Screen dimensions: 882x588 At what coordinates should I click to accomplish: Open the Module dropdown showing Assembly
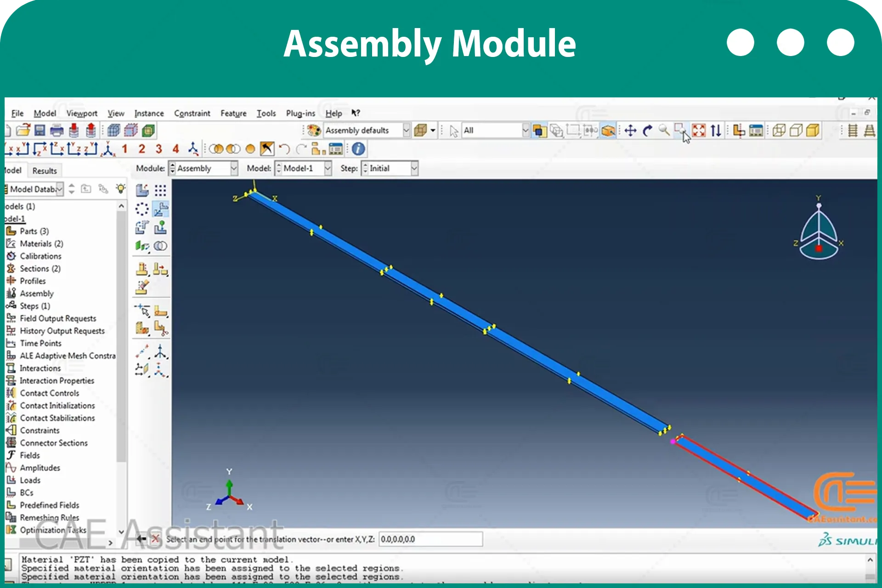tap(203, 169)
